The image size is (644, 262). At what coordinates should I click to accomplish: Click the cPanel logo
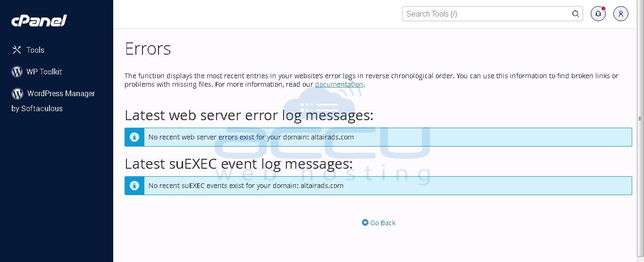point(39,21)
